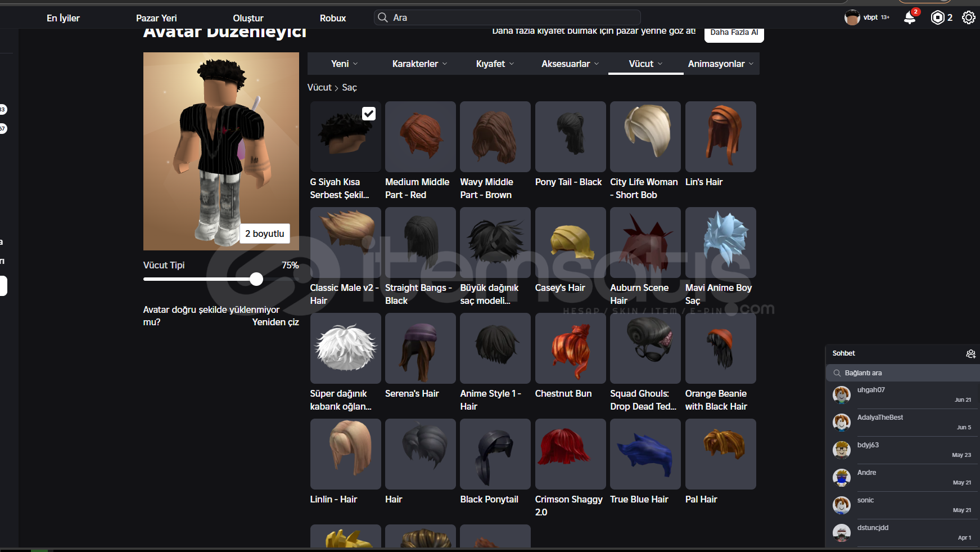
Task: Open chat with bdyj63 avatar
Action: coord(842,450)
